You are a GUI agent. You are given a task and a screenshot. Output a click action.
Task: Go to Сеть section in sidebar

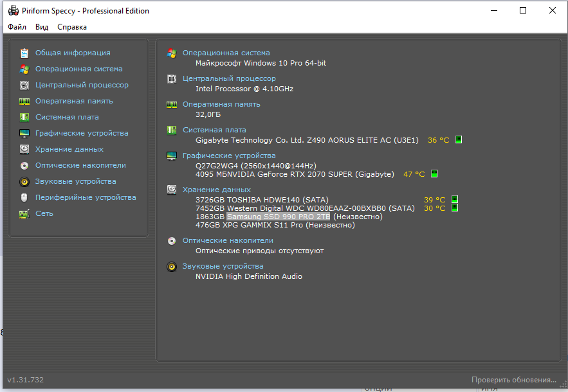[x=44, y=213]
